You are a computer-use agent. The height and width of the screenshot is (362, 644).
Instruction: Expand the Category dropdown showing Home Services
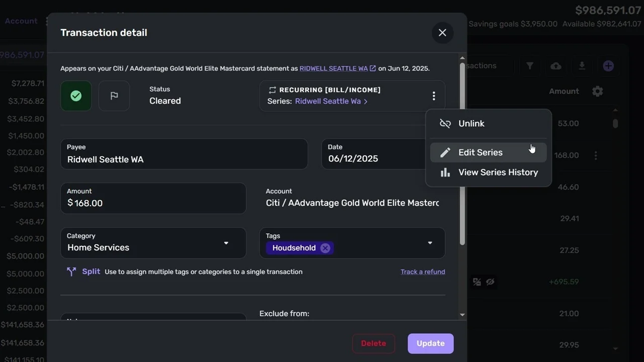tap(226, 243)
